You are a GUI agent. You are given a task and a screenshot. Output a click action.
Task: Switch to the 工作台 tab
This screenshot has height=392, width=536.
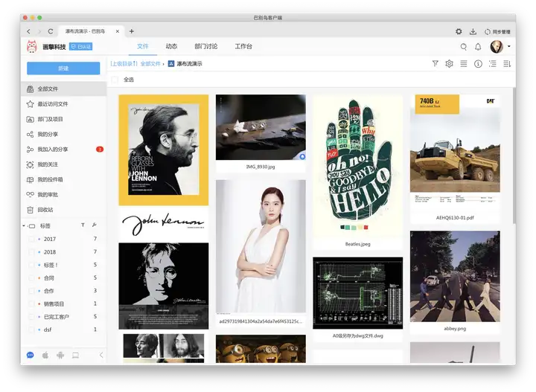(243, 46)
